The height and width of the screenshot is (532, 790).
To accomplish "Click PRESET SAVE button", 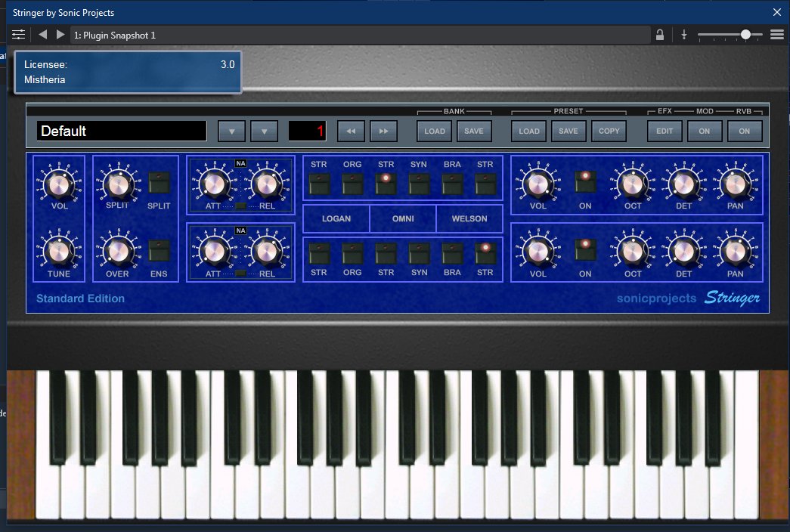I will (568, 131).
